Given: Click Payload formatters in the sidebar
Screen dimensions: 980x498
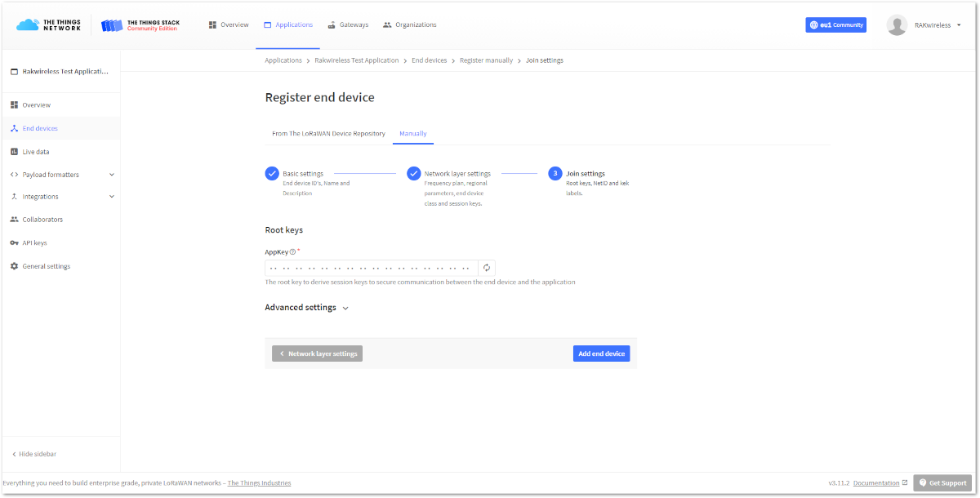Looking at the screenshot, I should pyautogui.click(x=51, y=175).
